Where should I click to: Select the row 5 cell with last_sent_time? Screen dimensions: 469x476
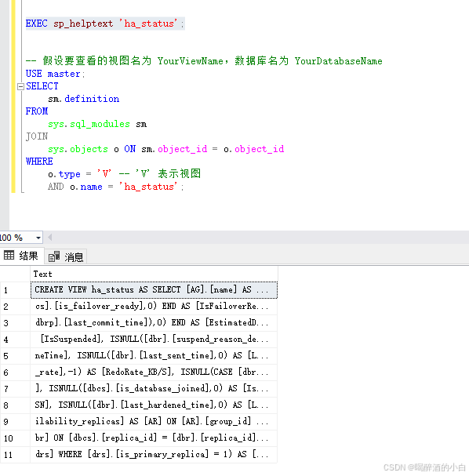pyautogui.click(x=154, y=356)
